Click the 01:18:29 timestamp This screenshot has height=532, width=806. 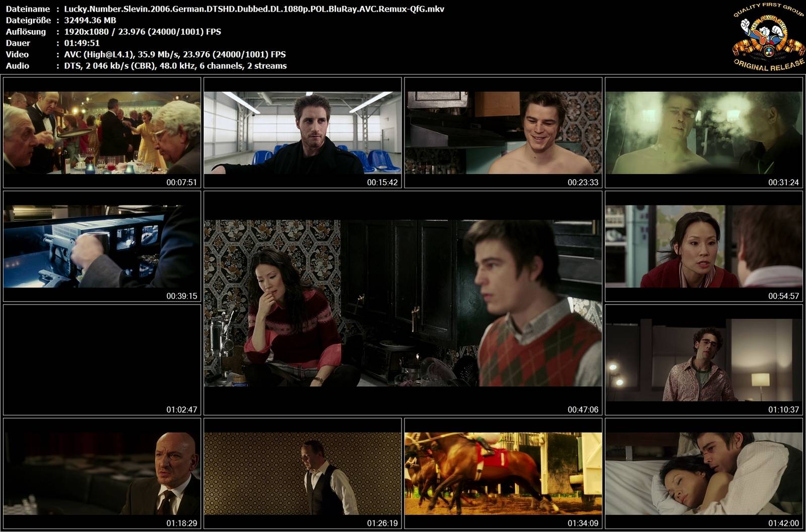point(182,523)
